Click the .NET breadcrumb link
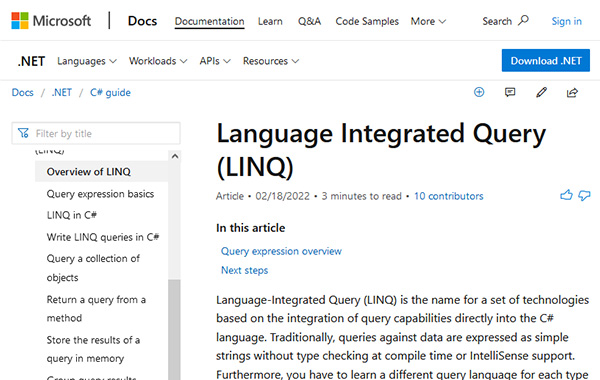The height and width of the screenshot is (380, 600). pyautogui.click(x=62, y=93)
